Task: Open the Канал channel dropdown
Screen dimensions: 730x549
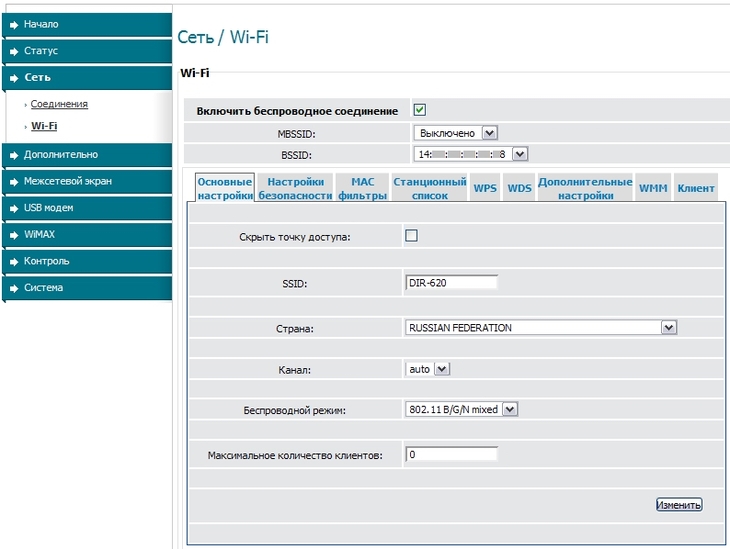Action: 428,369
